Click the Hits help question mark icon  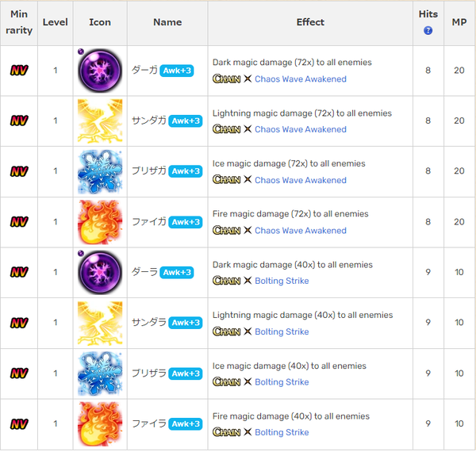[428, 31]
